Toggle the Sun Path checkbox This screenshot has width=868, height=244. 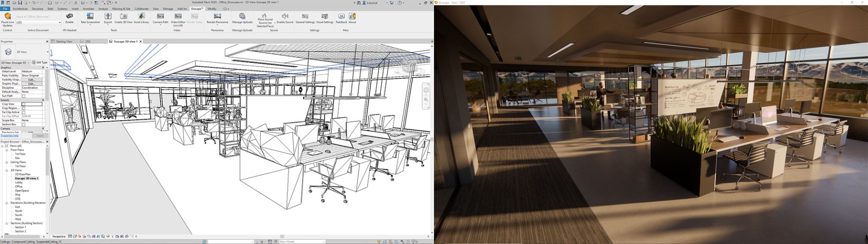pos(24,96)
